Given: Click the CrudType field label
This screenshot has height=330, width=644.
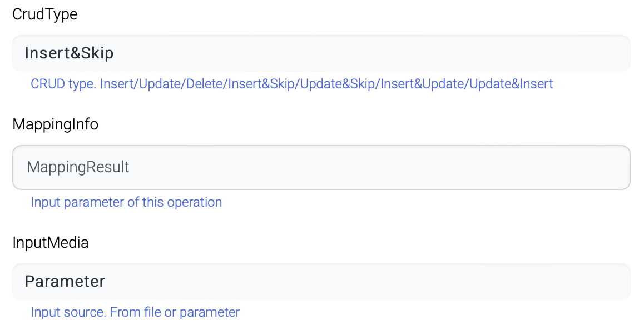Looking at the screenshot, I should point(45,14).
